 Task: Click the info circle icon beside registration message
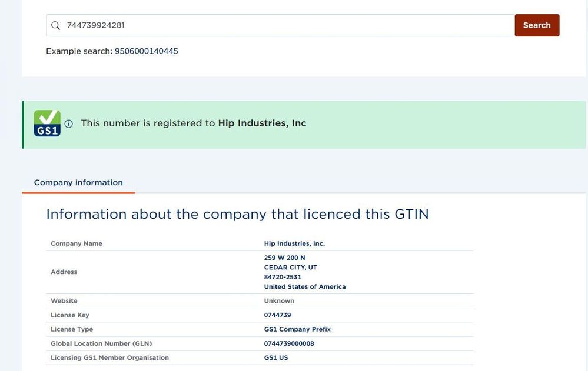pos(69,124)
